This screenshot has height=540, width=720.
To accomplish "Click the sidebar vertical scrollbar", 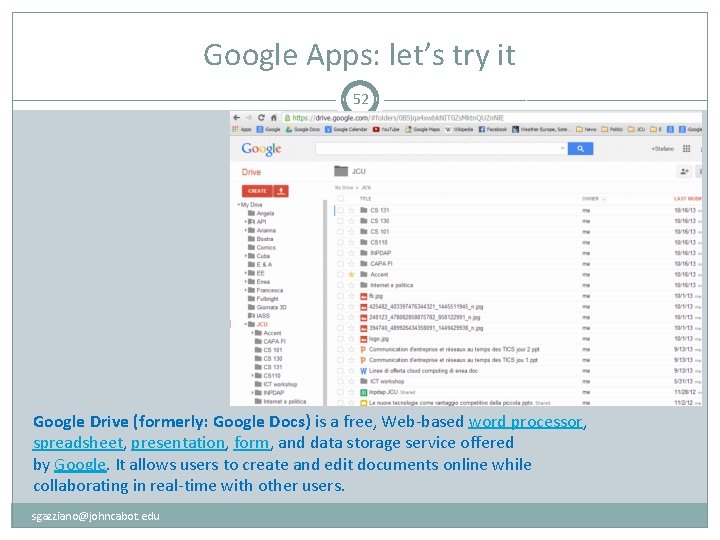I will [325, 302].
